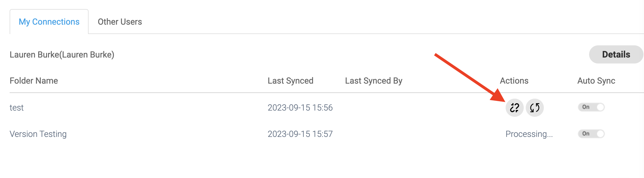Select the My Connections tab
This screenshot has width=644, height=178.
49,22
